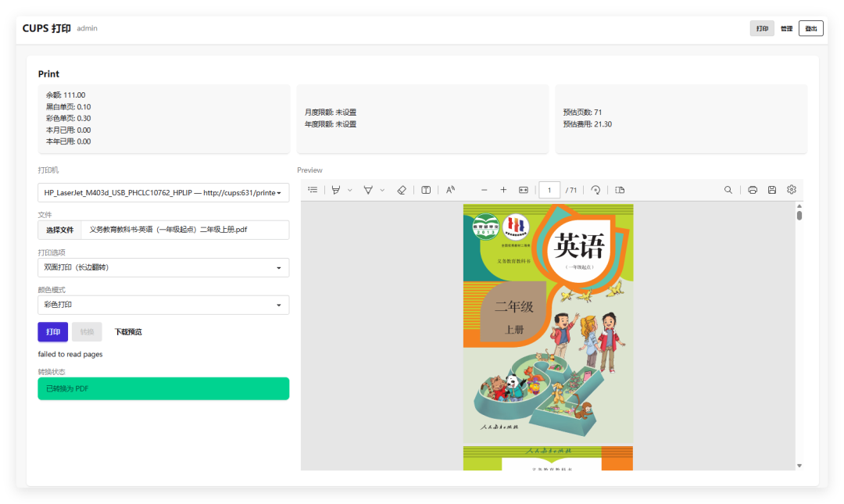Viewport: 844px width, 504px height.
Task: Switch to the 管理 tab in header
Action: pos(786,29)
